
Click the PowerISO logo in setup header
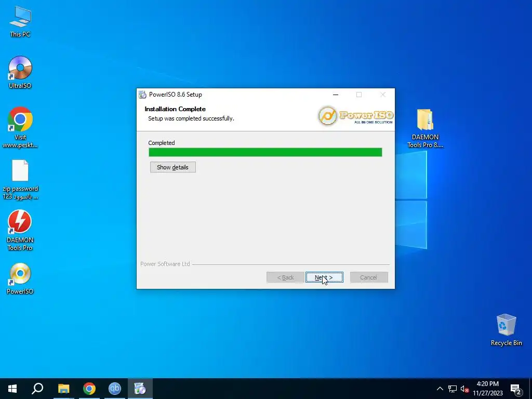pyautogui.click(x=355, y=116)
